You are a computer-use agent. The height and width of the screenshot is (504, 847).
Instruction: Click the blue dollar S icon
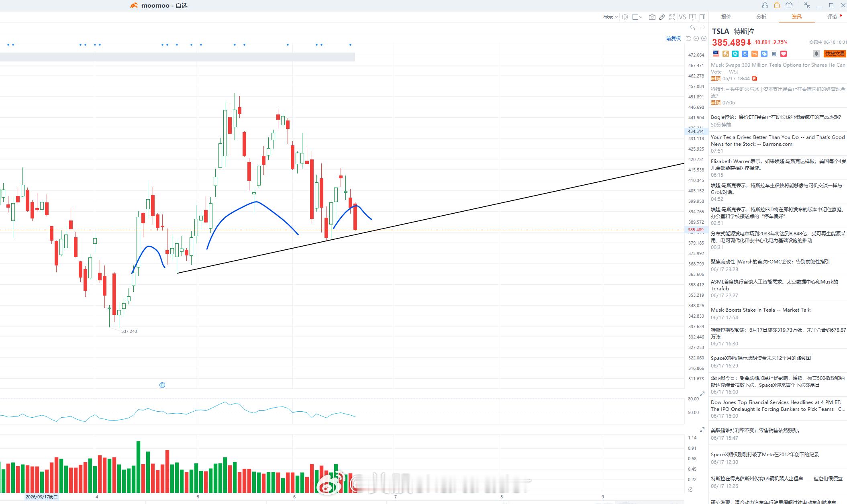click(x=745, y=54)
